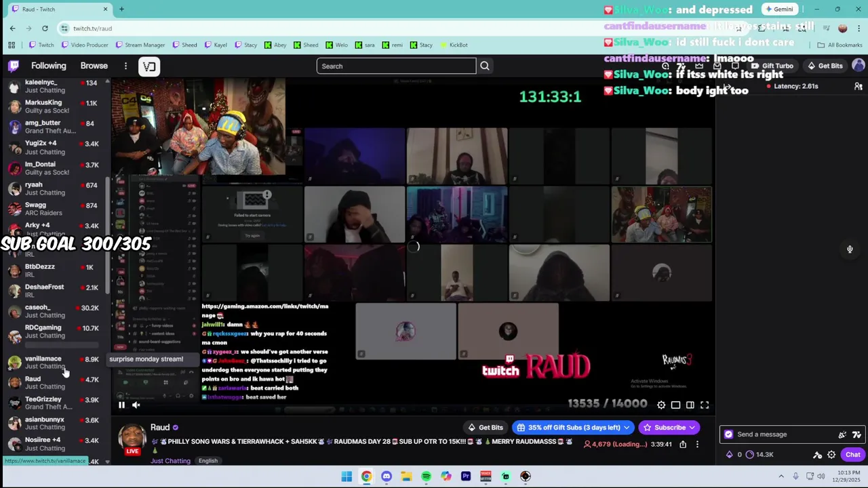This screenshot has width=868, height=488.
Task: Open the navigation more-options dots
Action: tap(125, 66)
